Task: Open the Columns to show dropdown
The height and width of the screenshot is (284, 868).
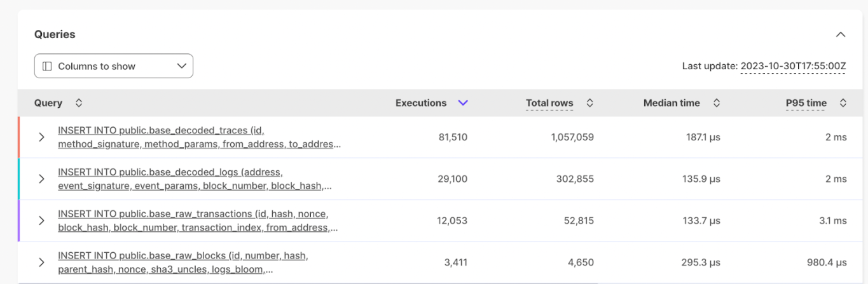Action: [113, 66]
